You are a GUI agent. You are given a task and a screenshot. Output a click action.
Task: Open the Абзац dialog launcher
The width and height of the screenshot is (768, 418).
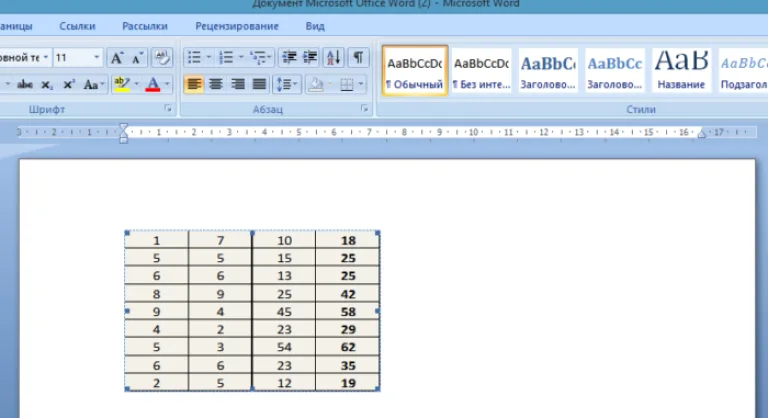[x=364, y=109]
